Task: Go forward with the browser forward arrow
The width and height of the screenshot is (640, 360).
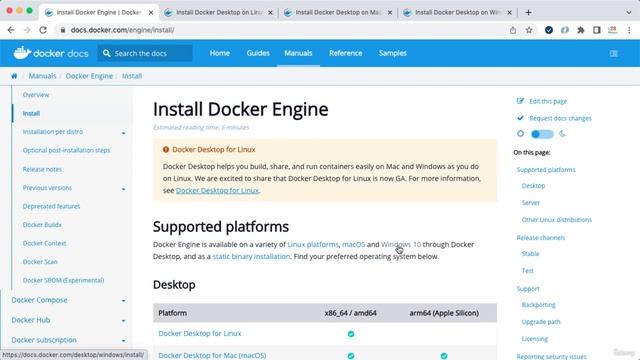Action: pos(27,30)
